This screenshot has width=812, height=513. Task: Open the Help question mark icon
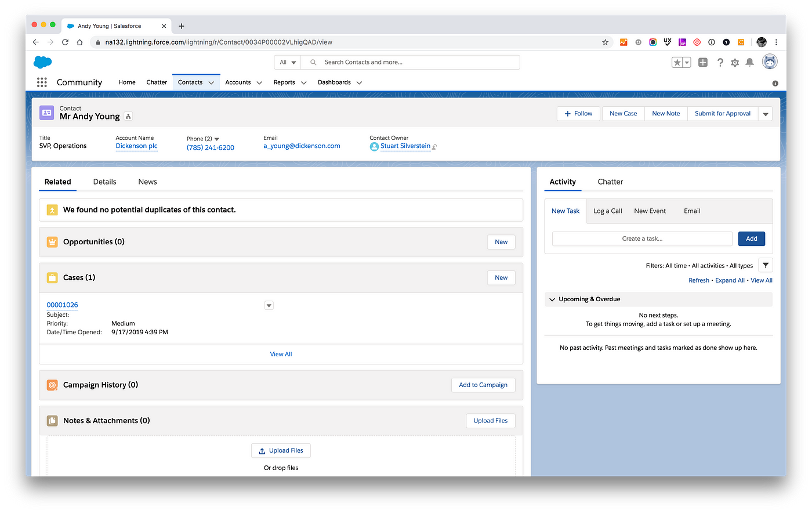coord(720,63)
